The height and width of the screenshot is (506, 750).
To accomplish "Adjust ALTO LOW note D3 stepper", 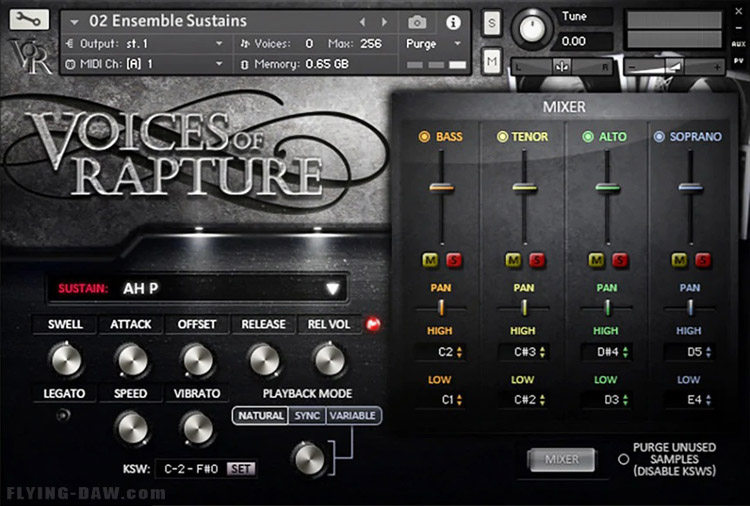I will [x=625, y=400].
